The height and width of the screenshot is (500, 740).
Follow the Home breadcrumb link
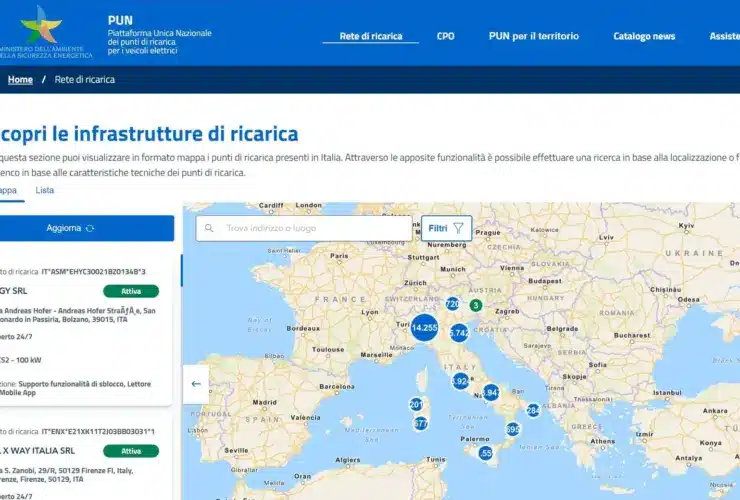[x=20, y=79]
